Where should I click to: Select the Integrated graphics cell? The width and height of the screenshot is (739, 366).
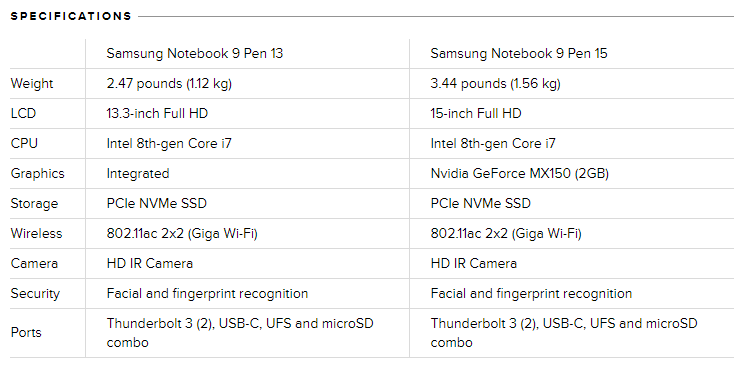(138, 174)
